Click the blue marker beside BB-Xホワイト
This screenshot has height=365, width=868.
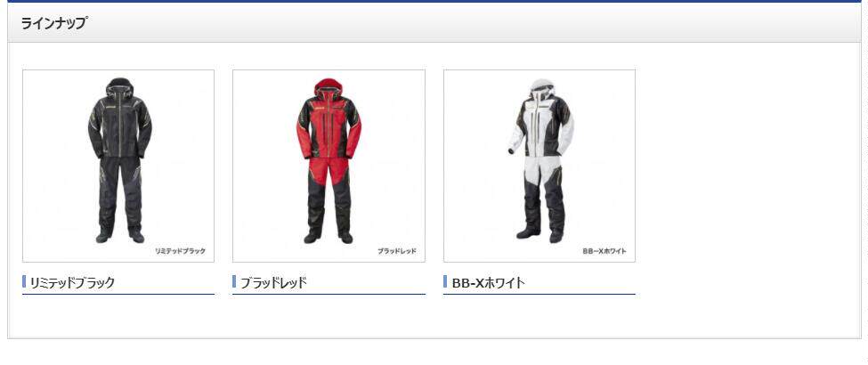(445, 281)
